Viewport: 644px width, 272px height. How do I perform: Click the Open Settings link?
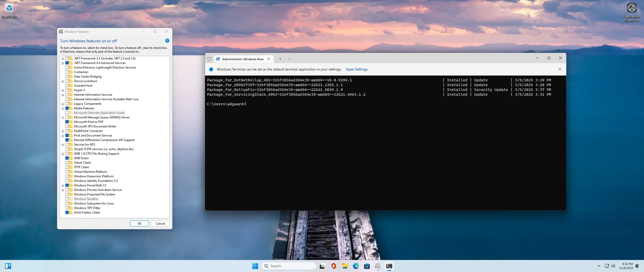[x=356, y=69]
